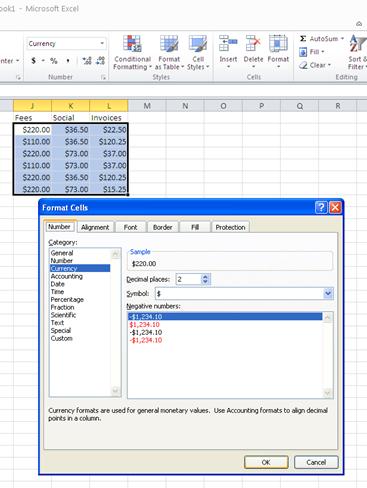
Task: Increase decimal places with stepper arrow
Action: coord(205,277)
